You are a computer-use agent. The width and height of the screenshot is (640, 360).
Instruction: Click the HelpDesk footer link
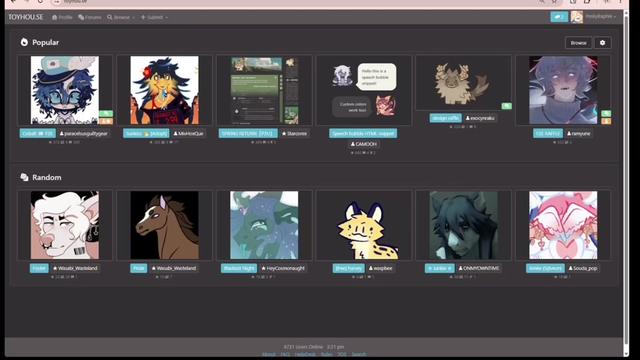pos(305,354)
